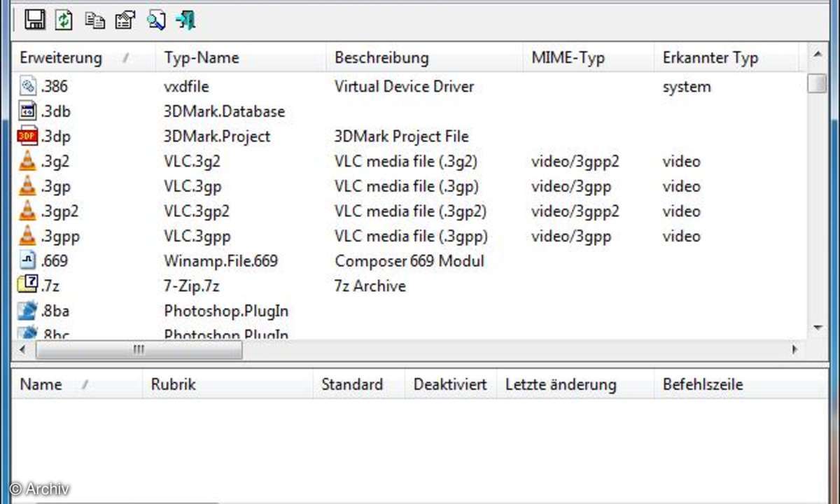The height and width of the screenshot is (504, 840).
Task: Click the horizontal scrollbar right arrow
Action: click(795, 349)
